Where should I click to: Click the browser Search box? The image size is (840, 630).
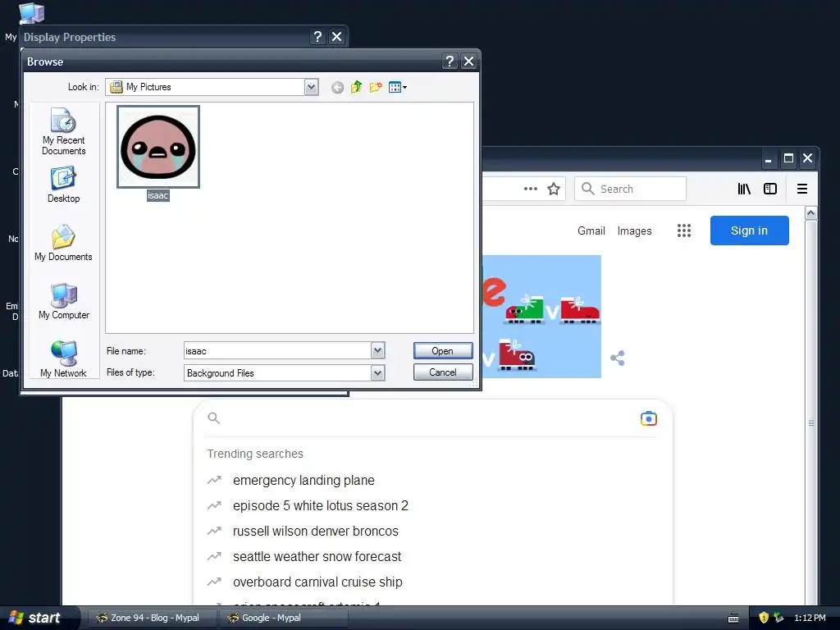631,189
